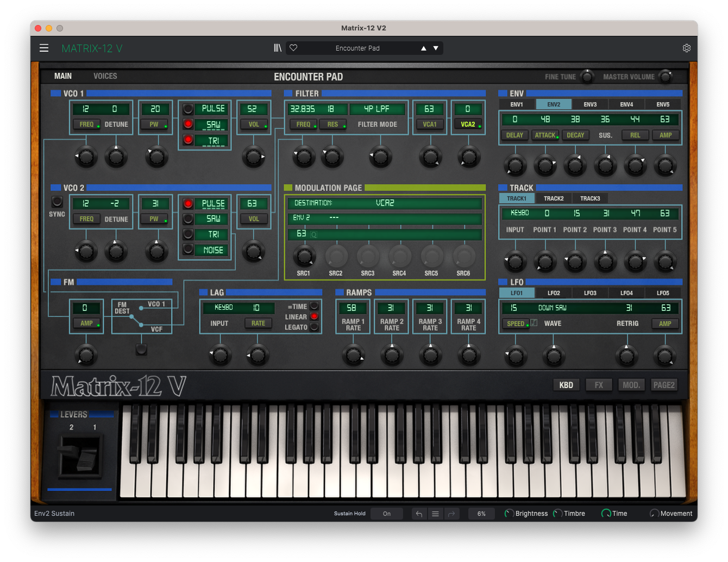Click VCO 1 FREQ button
This screenshot has height=562, width=728.
tap(86, 124)
